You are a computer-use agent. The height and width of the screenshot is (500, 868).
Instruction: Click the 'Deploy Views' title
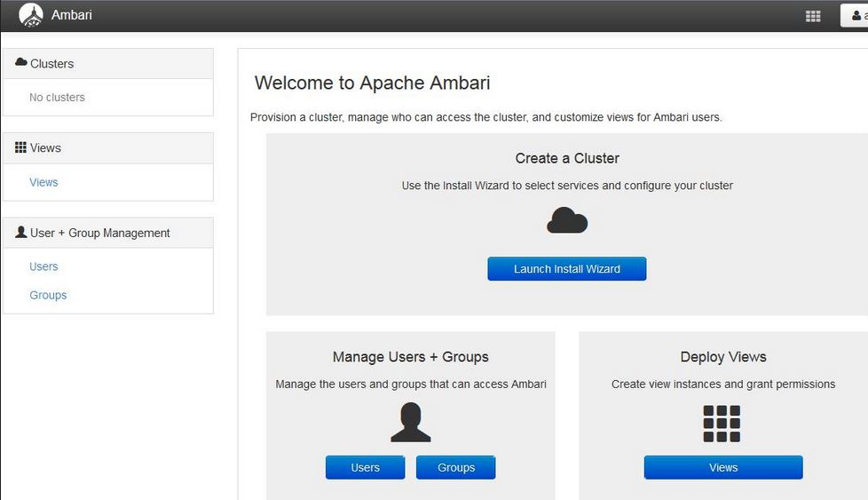point(723,357)
